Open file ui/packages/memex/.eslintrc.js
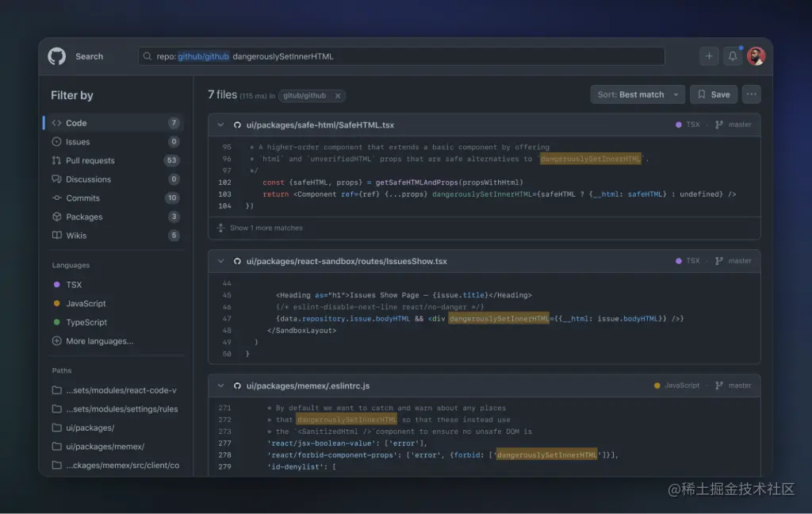Viewport: 812px width, 514px height. coord(308,386)
